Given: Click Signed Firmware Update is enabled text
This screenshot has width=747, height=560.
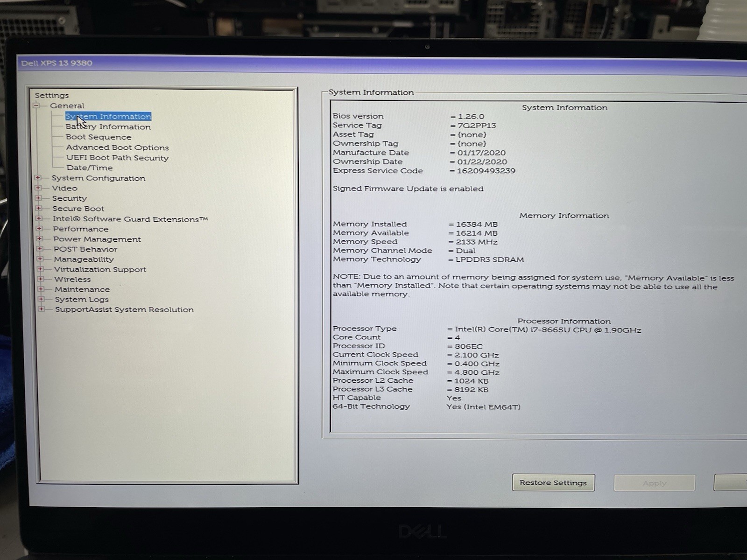Looking at the screenshot, I should click(408, 189).
